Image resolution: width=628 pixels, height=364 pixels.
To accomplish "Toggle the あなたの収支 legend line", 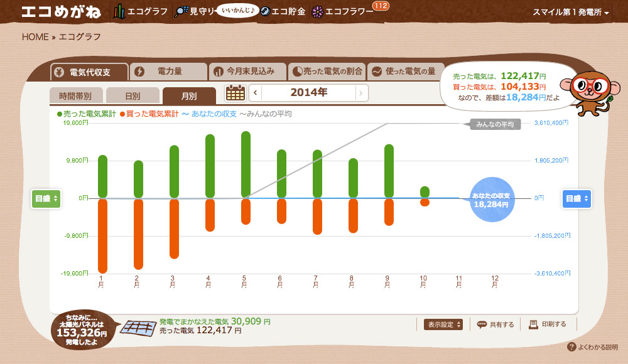I will (x=209, y=114).
